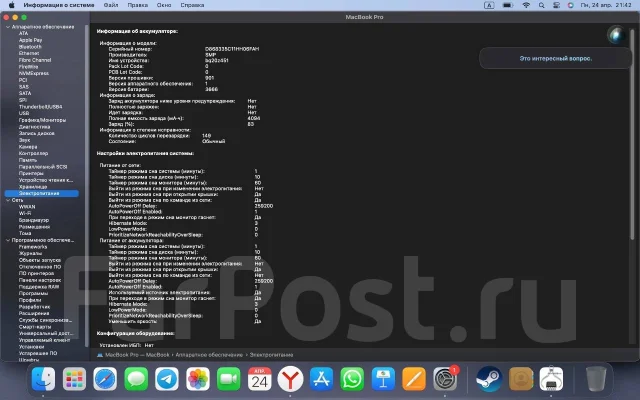Click Siri reply Это интересный вопрос
The image size is (640, 400).
[x=556, y=58]
